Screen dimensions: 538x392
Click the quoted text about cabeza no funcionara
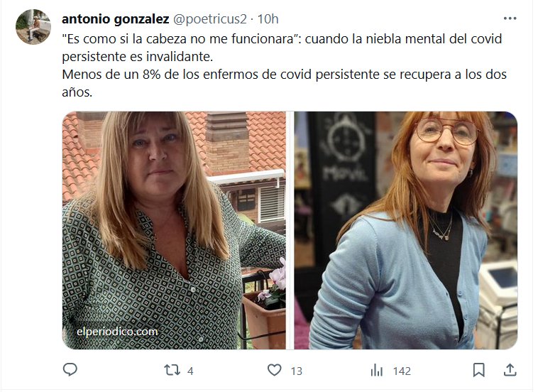pyautogui.click(x=180, y=39)
